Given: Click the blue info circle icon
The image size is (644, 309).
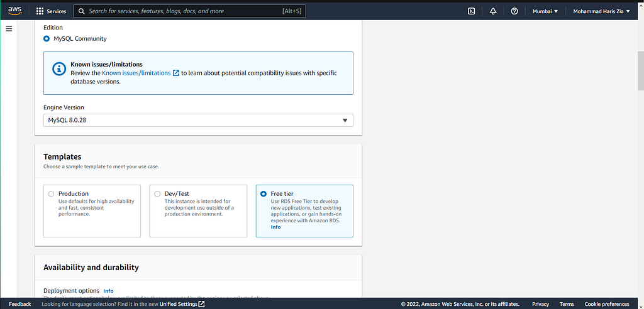Looking at the screenshot, I should (x=59, y=69).
